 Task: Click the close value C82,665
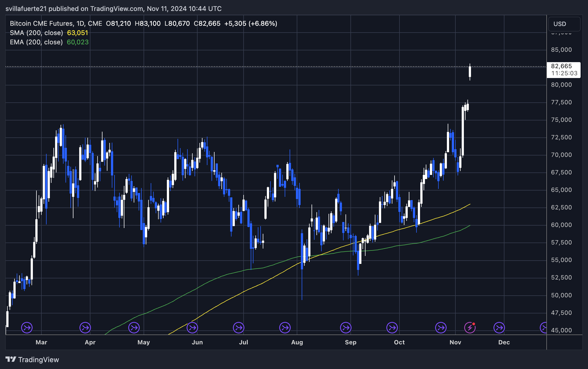pos(207,24)
